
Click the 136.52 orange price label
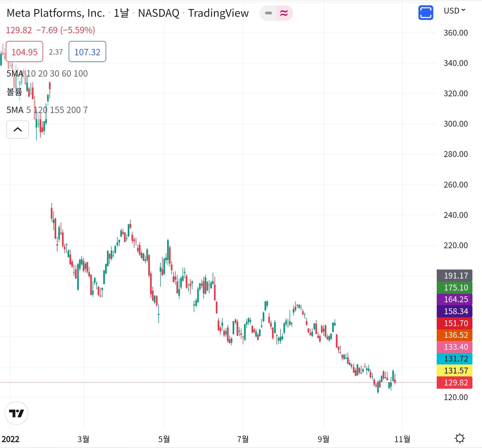click(455, 335)
